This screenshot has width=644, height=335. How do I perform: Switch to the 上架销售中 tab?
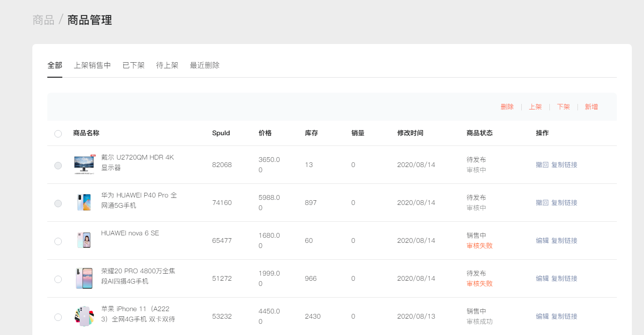click(x=92, y=66)
